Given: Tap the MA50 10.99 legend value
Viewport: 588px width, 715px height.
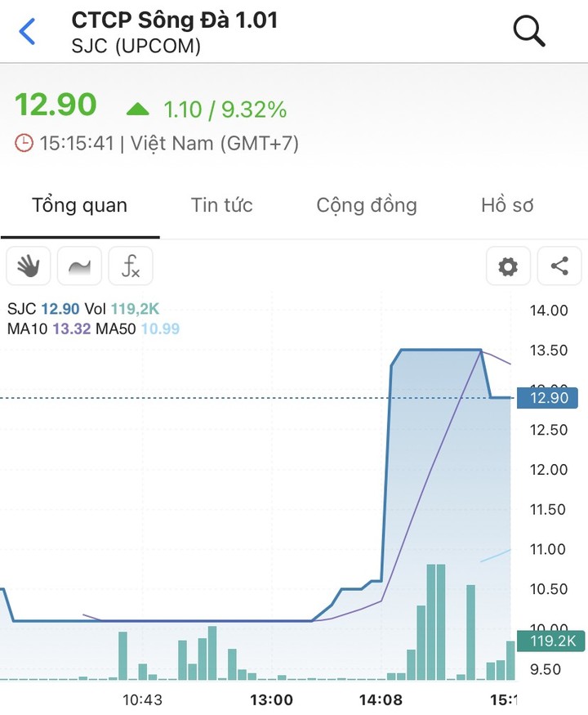Looking at the screenshot, I should coord(138,328).
